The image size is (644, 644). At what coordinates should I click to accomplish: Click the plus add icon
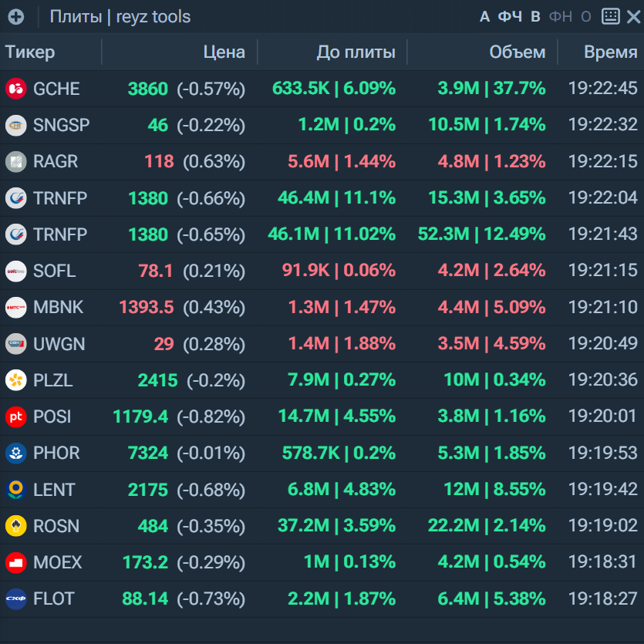16,17
